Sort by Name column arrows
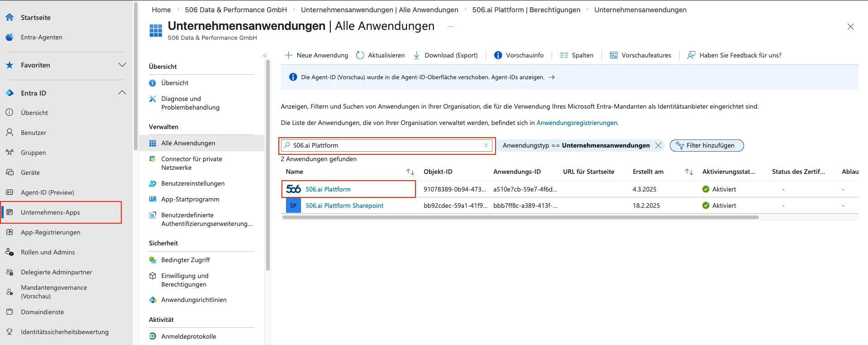The image size is (868, 345). tap(410, 172)
